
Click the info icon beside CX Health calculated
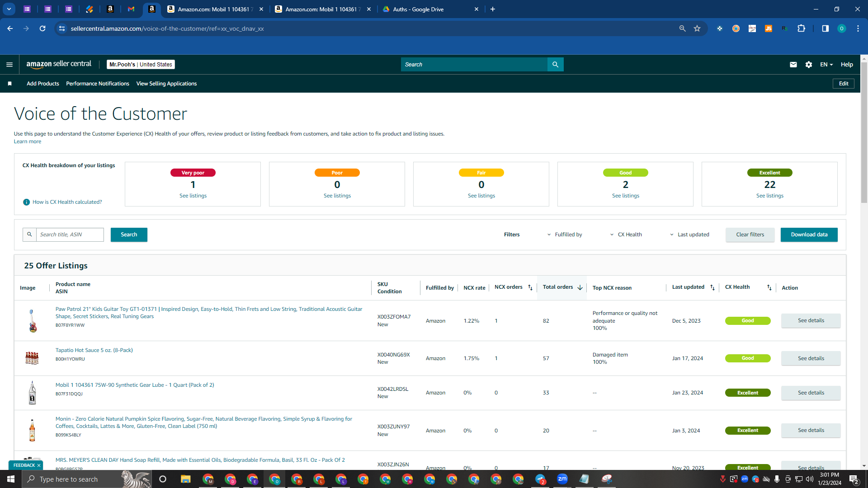coord(26,202)
